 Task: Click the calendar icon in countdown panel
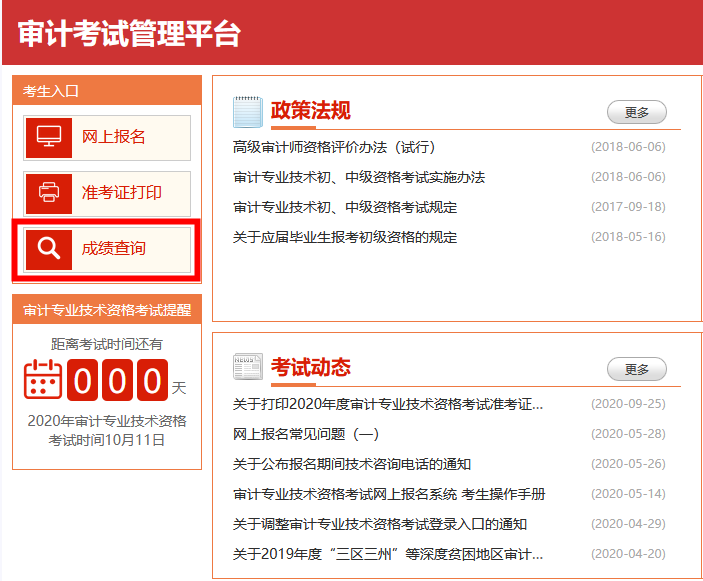[x=43, y=381]
